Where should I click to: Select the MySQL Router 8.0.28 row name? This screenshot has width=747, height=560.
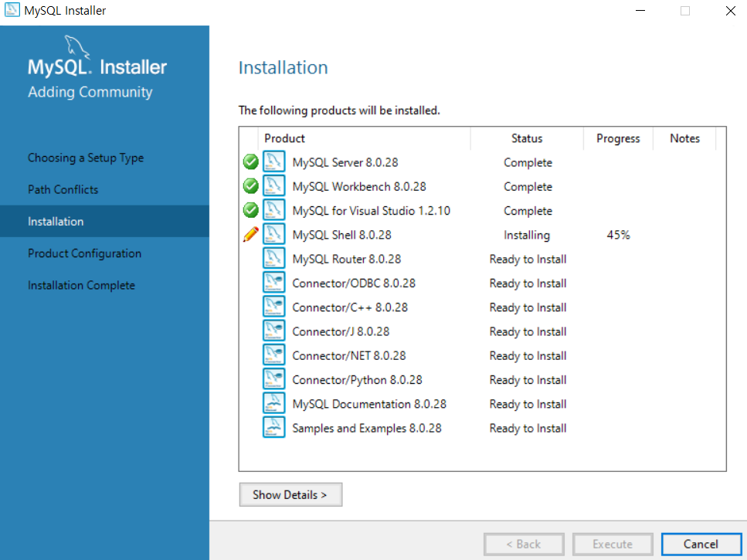click(347, 259)
